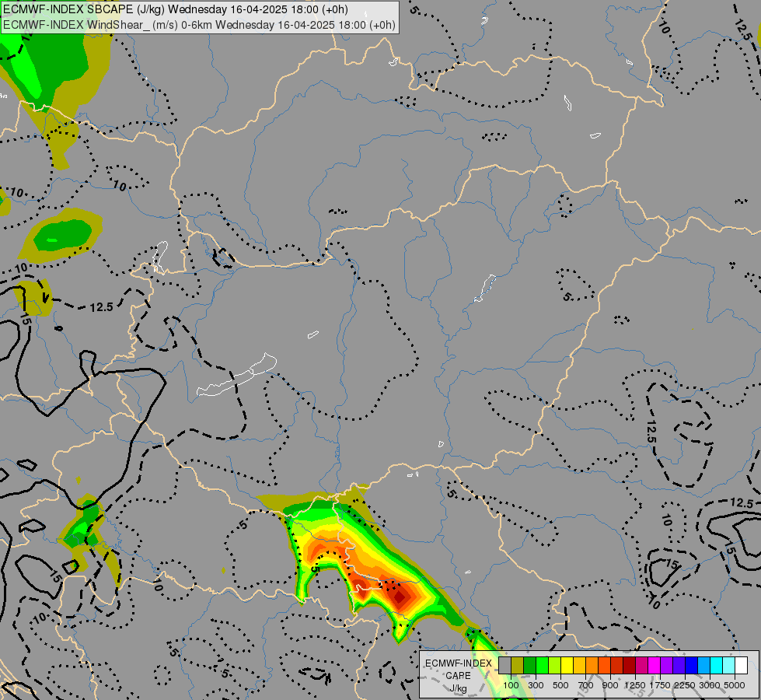Click the legend label ECMWF-INDEX

[x=458, y=663]
